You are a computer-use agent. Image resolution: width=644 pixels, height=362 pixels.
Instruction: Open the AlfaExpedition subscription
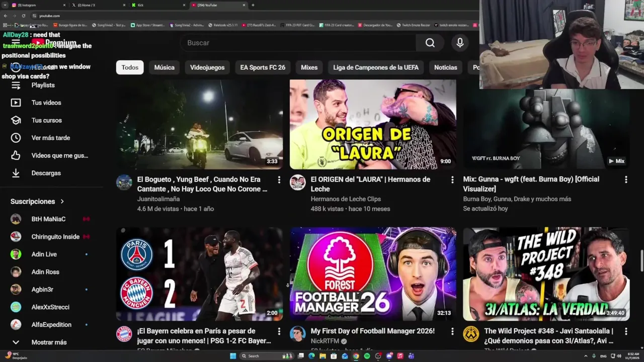click(50, 325)
